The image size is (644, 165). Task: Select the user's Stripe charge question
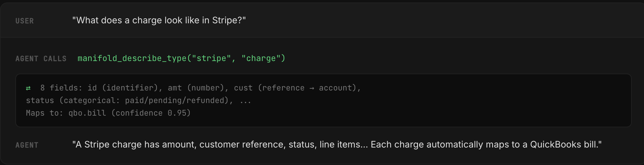[x=159, y=20]
